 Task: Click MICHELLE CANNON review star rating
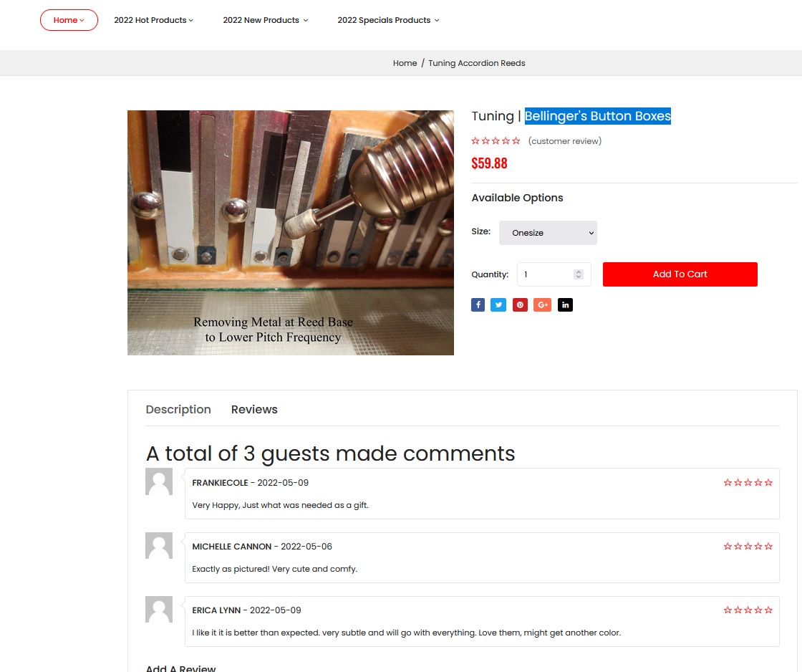(748, 546)
